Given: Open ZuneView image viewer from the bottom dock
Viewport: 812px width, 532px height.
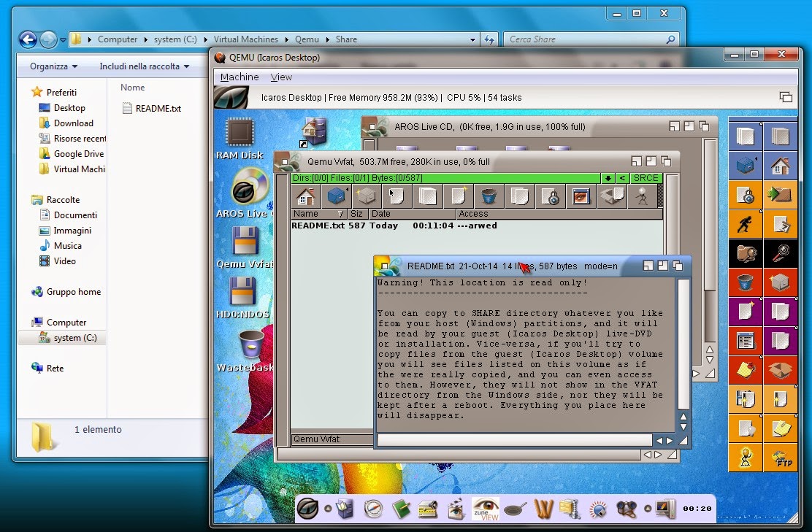Looking at the screenshot, I should [486, 509].
